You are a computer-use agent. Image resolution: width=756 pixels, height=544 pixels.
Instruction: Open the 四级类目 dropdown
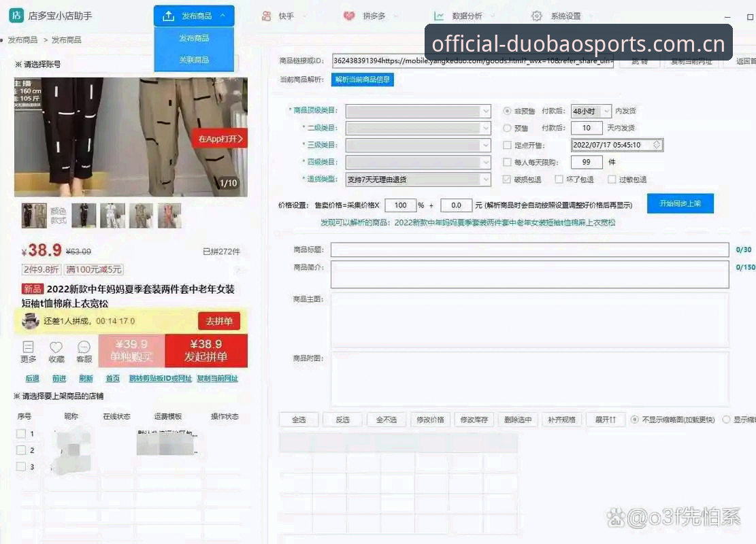(x=418, y=163)
